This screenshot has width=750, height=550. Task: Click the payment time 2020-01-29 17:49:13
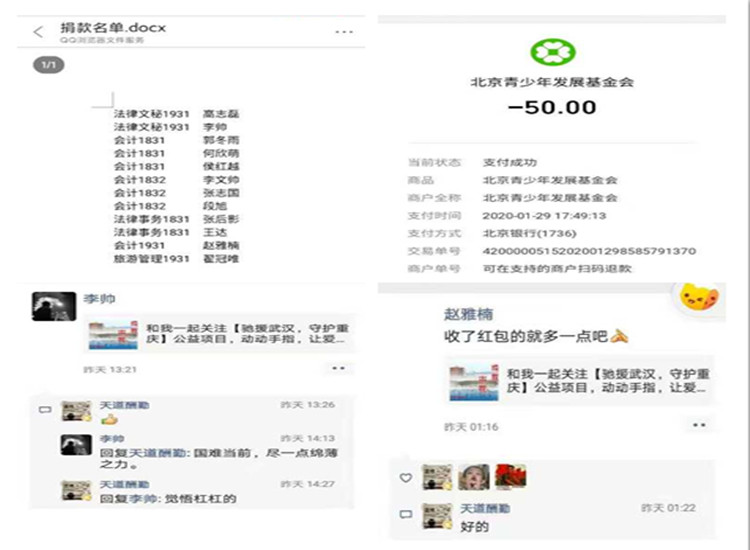[544, 216]
